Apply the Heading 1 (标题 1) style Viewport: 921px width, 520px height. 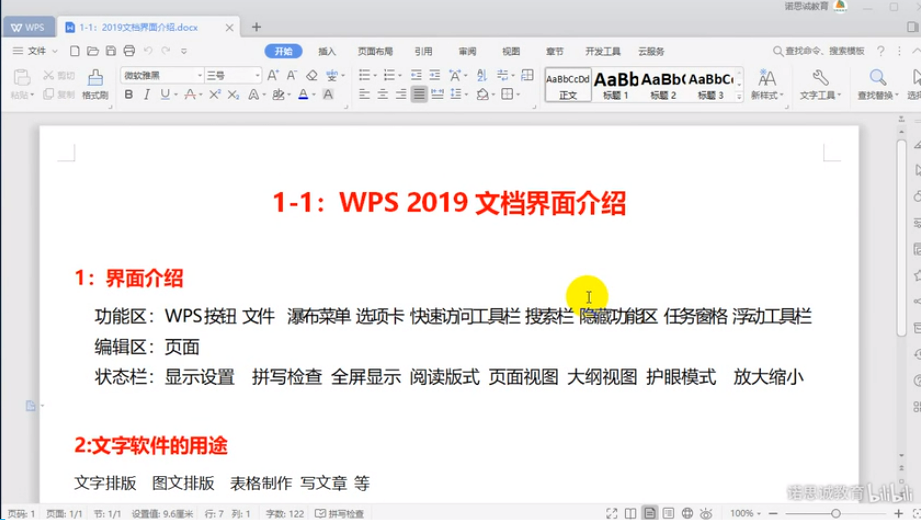pyautogui.click(x=616, y=84)
